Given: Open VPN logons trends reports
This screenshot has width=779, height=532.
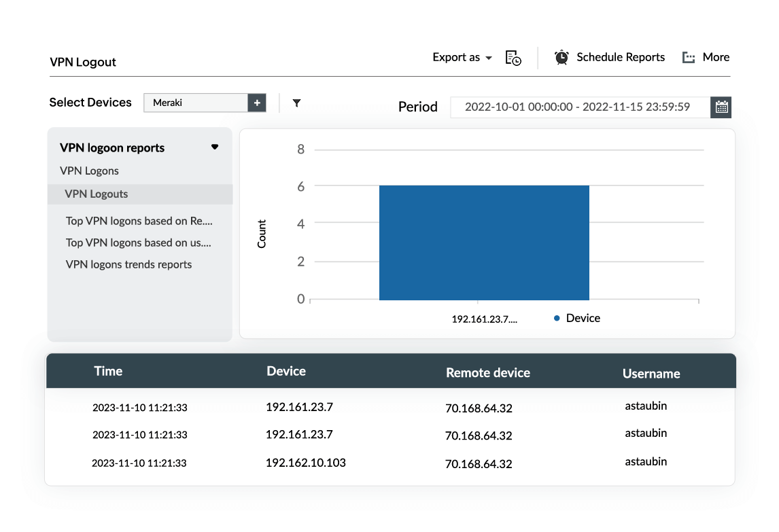Looking at the screenshot, I should pyautogui.click(x=128, y=264).
